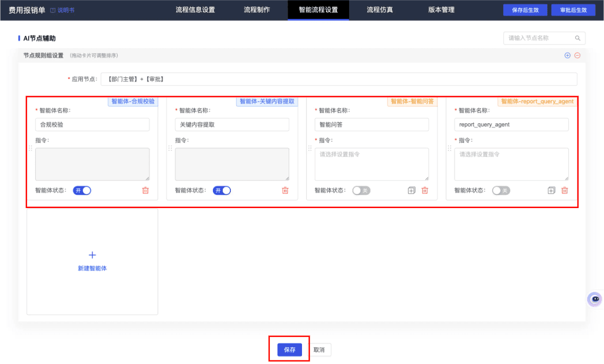This screenshot has width=604, height=364.
Task: Open the 指令 selector on 智能问答 card
Action: (372, 164)
